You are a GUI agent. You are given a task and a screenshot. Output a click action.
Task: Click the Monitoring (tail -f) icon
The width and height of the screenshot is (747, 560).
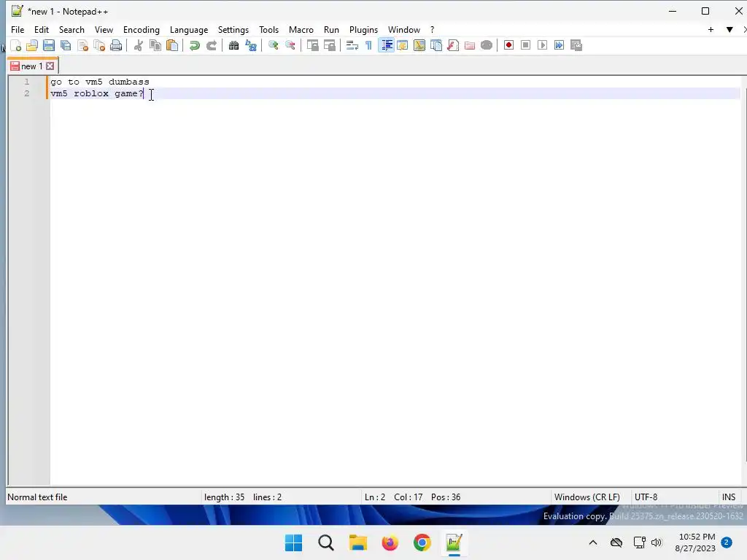click(487, 45)
